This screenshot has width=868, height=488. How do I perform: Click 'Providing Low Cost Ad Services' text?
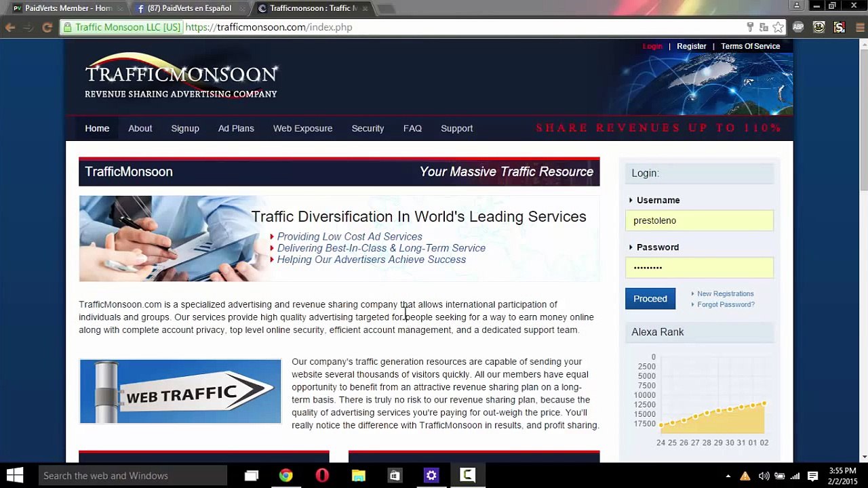[349, 237]
